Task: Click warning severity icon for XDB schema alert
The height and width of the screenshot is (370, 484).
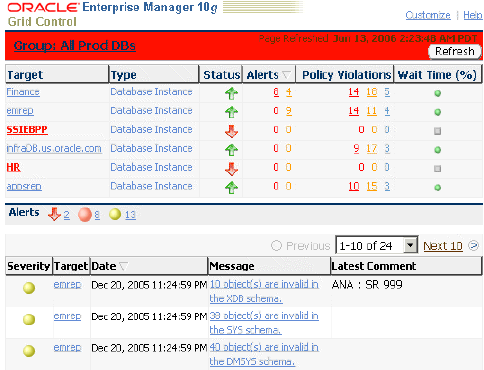Action: click(29, 288)
